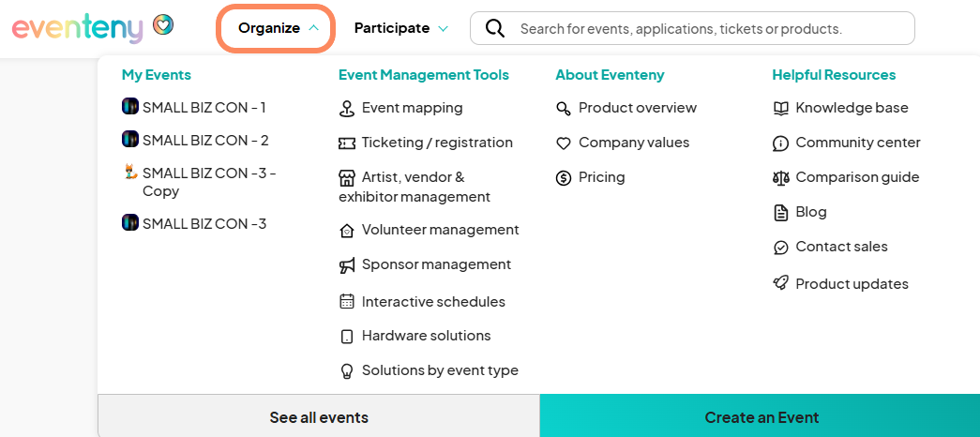Click the Ticketing ticket icon
The image size is (980, 437).
pos(346,143)
